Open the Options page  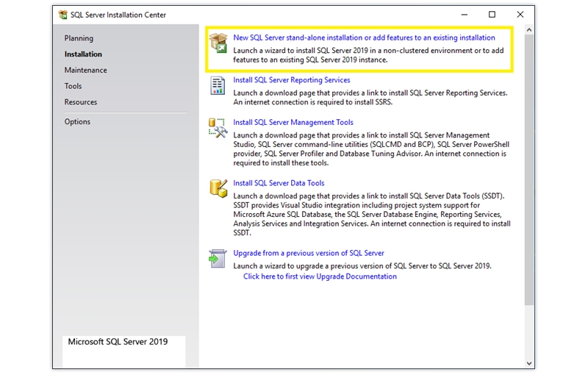(x=77, y=122)
